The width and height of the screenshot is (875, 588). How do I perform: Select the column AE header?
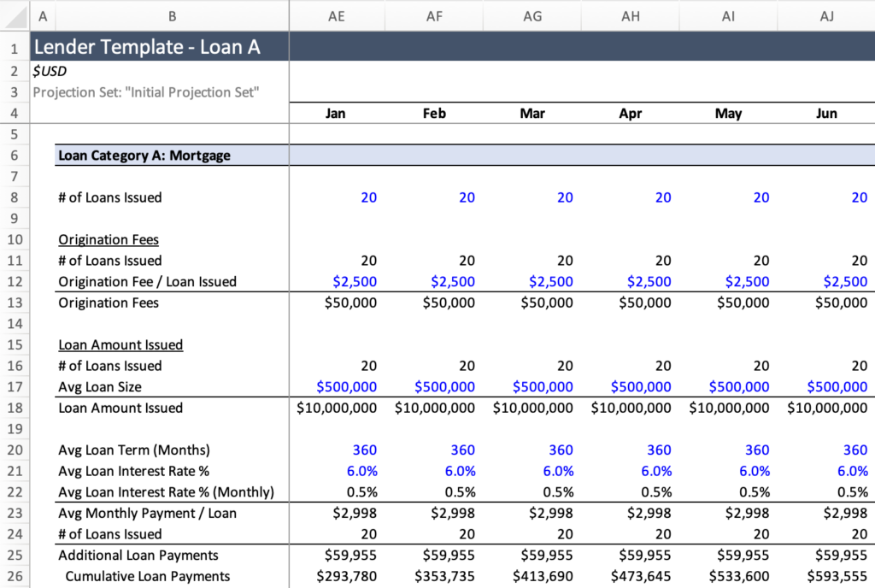337,15
